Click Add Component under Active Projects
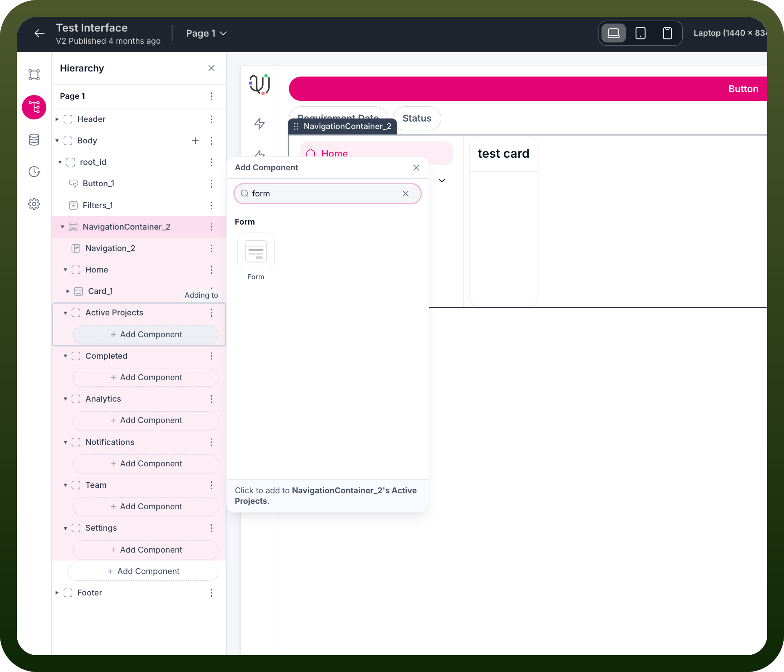This screenshot has height=672, width=784. tap(146, 334)
